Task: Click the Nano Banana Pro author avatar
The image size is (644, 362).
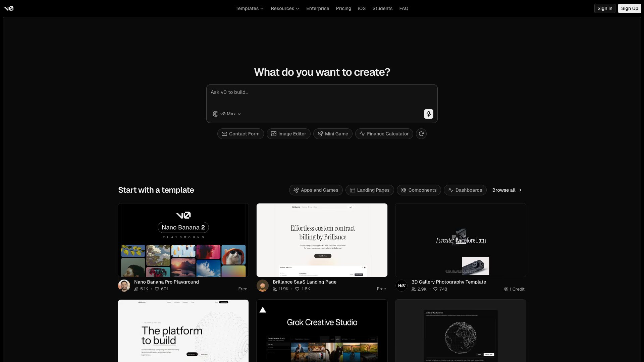Action: [x=124, y=285]
